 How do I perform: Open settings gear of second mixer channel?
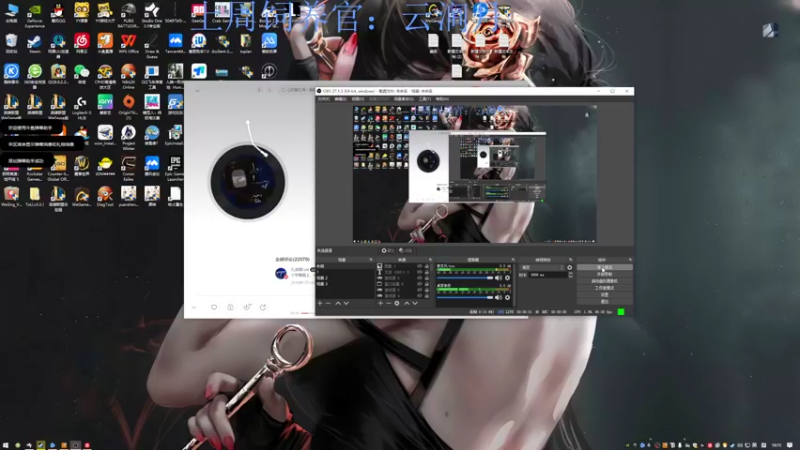[507, 297]
